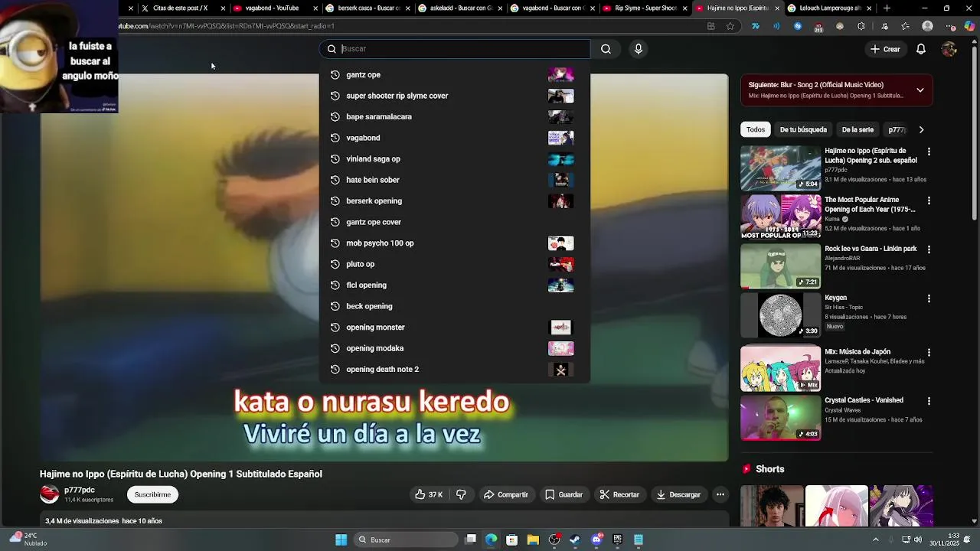Open options for Hajime no Ippo Opening 2 video
The width and height of the screenshot is (980, 551).
click(x=929, y=152)
